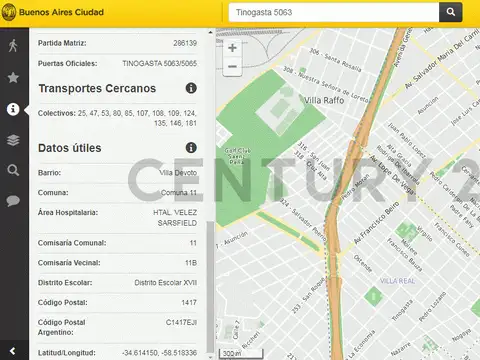Click the Transportes Cercanos heading

(97, 88)
